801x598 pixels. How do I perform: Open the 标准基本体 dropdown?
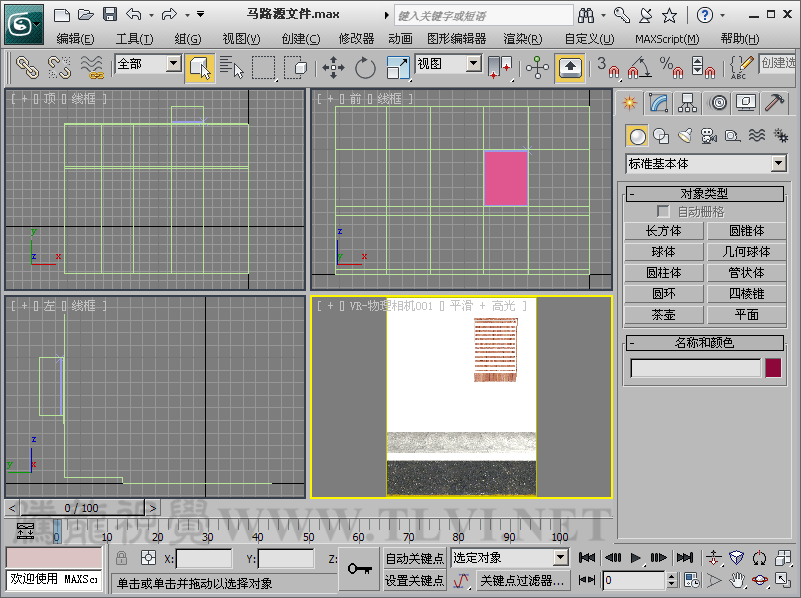778,164
